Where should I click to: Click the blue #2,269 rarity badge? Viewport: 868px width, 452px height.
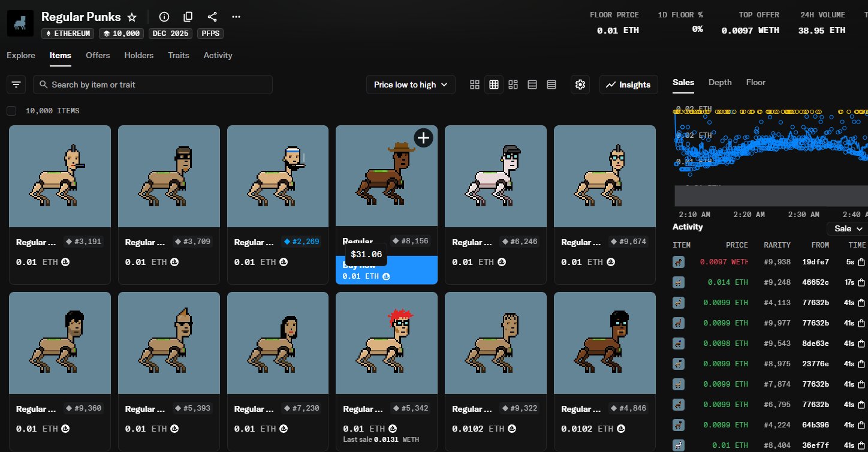tap(302, 242)
